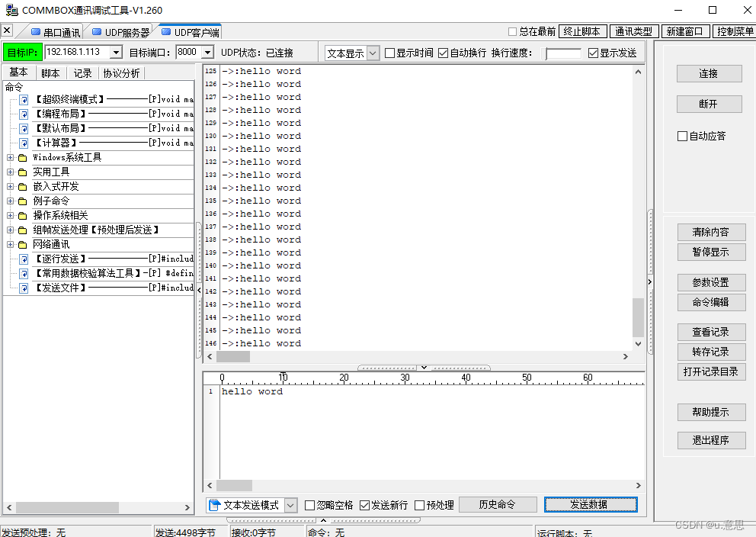
Task: Switch to the 脚本 tab
Action: click(x=50, y=72)
